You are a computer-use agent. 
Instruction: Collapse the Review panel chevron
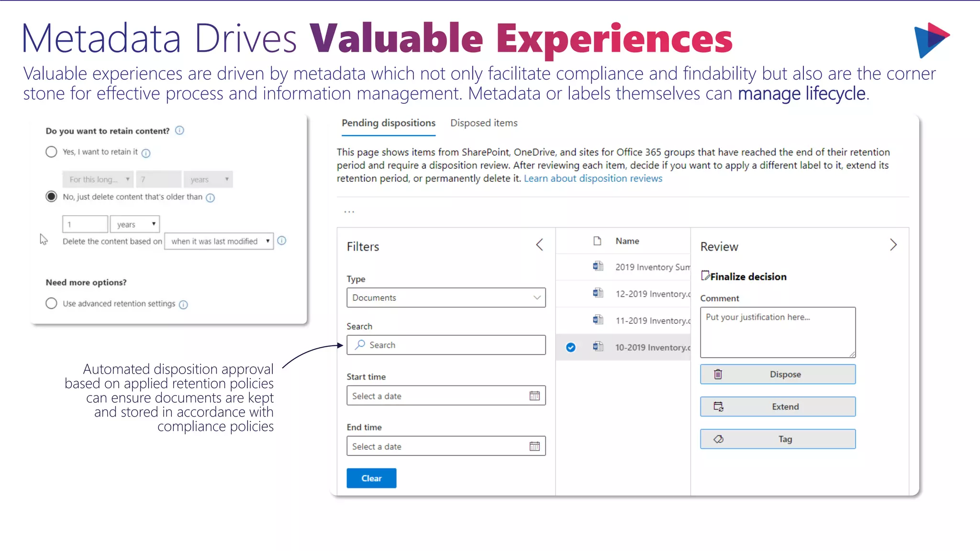point(893,245)
